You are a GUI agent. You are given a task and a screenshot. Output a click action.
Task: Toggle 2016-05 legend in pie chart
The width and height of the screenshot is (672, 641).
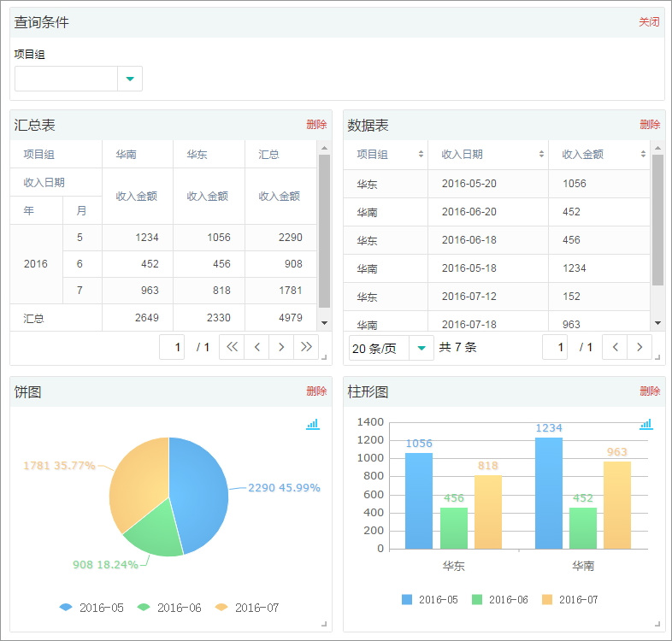(x=91, y=608)
